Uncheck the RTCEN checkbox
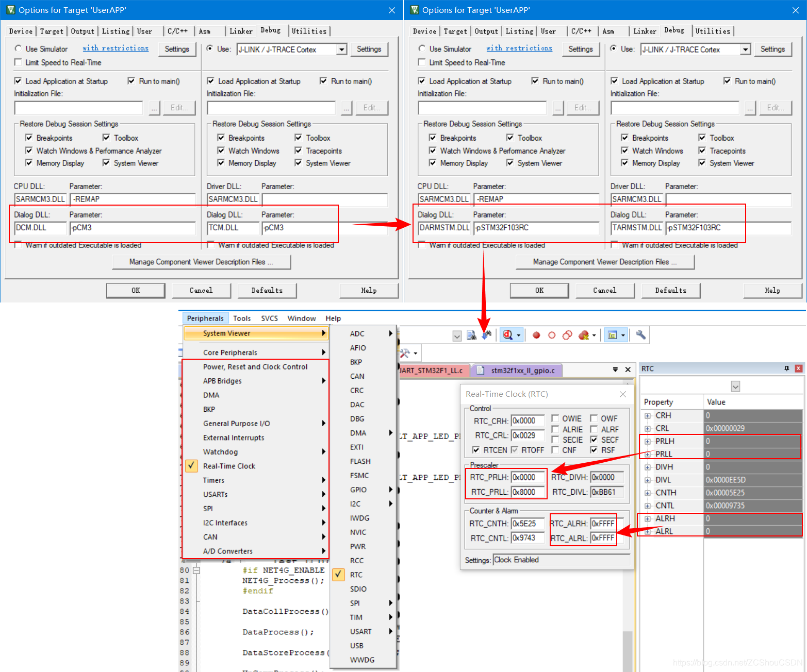 pyautogui.click(x=476, y=450)
